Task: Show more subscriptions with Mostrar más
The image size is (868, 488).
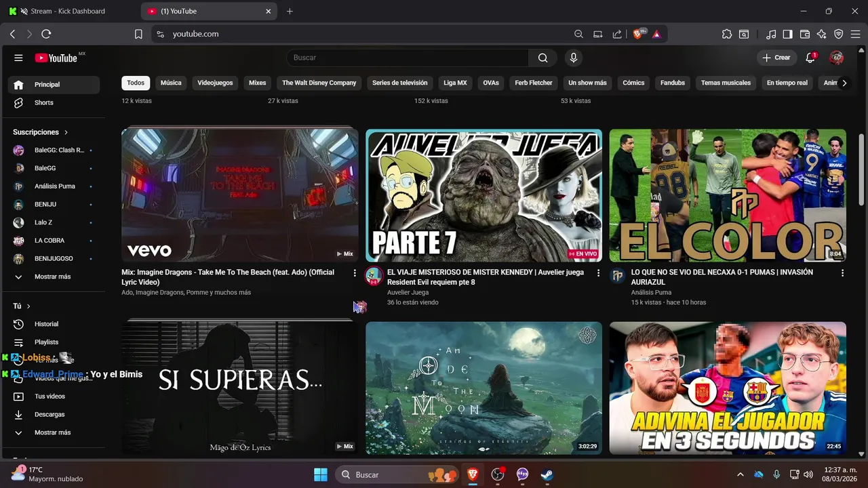Action: coord(52,277)
